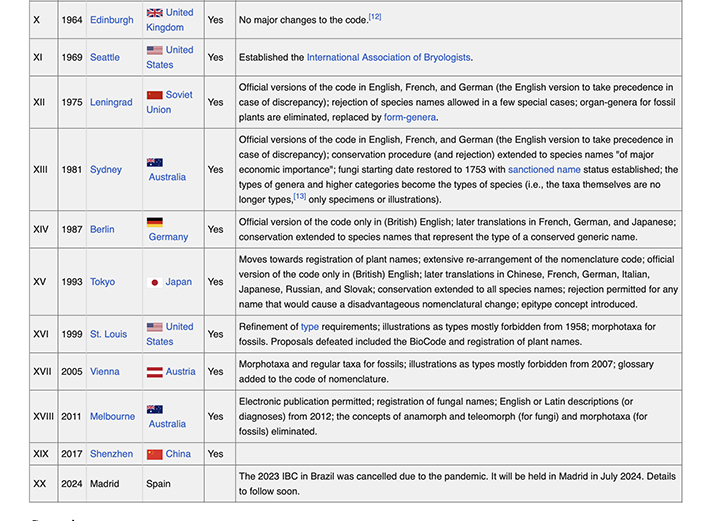Open the Vienna city link
This screenshot has height=521, width=709.
click(x=105, y=371)
